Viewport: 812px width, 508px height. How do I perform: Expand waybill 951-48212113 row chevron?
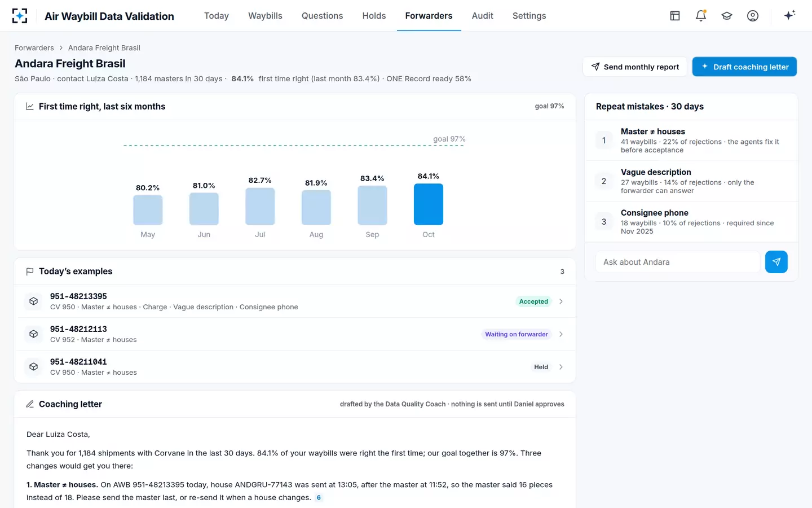pos(561,334)
